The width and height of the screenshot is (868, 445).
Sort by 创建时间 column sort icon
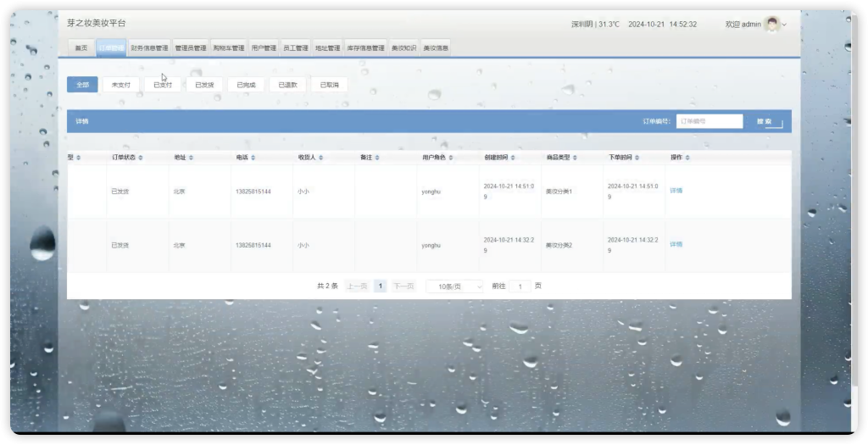513,158
